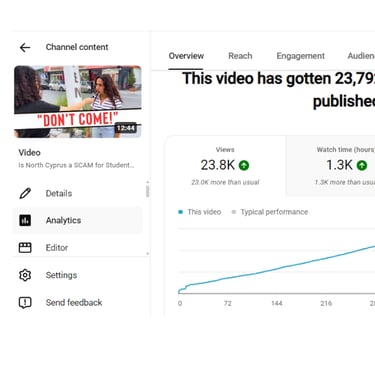Open the Details menu item
Screen dimensions: 375x366
[x=77, y=193]
